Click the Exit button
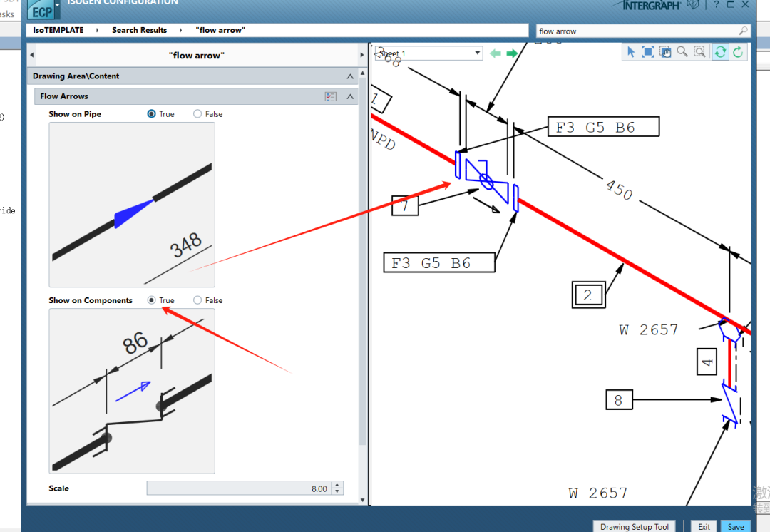Image resolution: width=770 pixels, height=532 pixels. 704,526
